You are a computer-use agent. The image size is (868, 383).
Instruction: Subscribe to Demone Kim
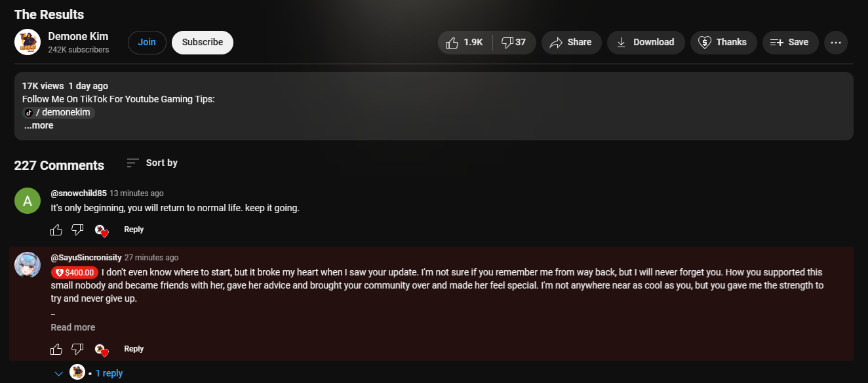203,42
